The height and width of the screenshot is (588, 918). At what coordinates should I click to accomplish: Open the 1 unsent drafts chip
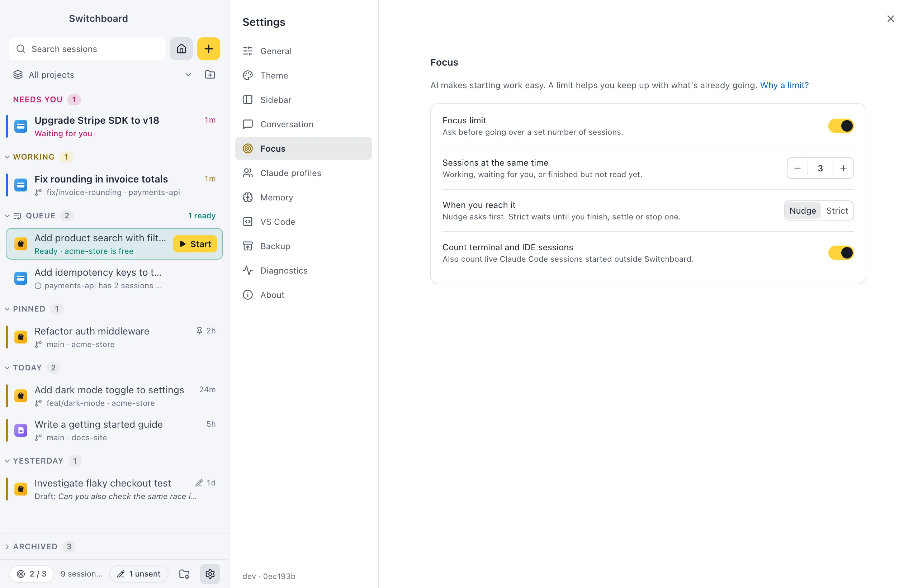pyautogui.click(x=139, y=574)
